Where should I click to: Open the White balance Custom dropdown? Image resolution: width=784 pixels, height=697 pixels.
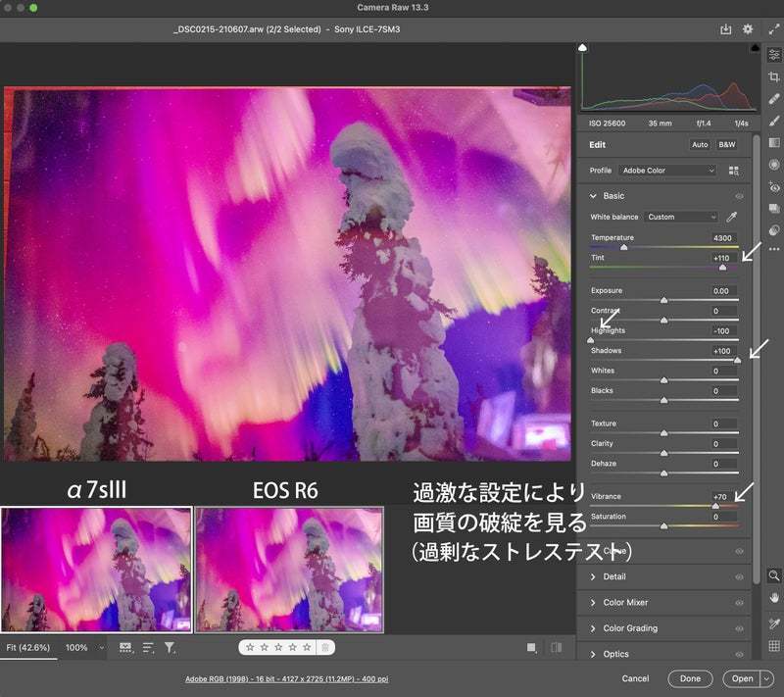click(681, 217)
